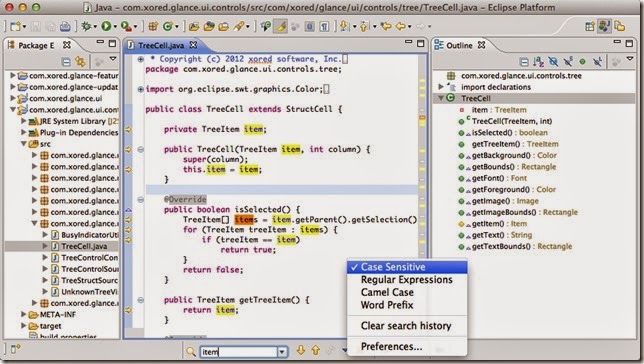
Task: Click the Glance Previous match up arrow
Action: 315,350
